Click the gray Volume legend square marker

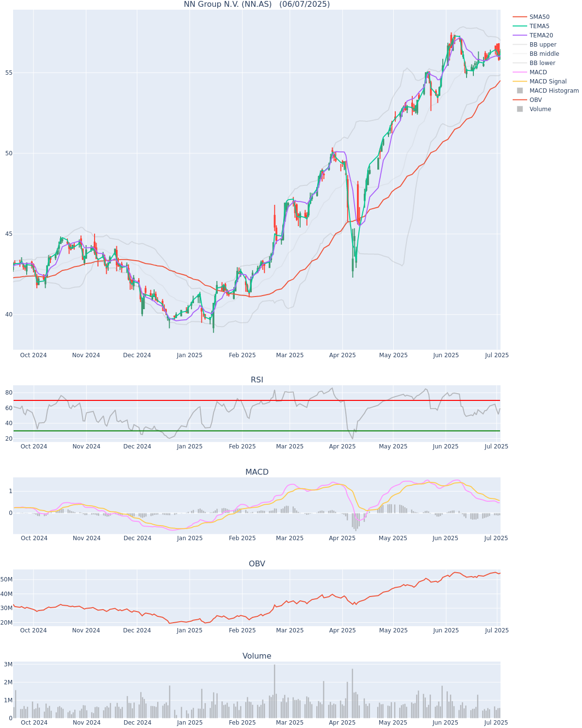point(520,109)
